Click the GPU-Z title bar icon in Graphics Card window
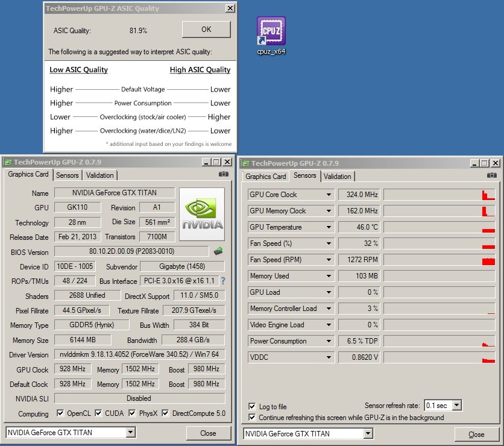 pyautogui.click(x=7, y=162)
